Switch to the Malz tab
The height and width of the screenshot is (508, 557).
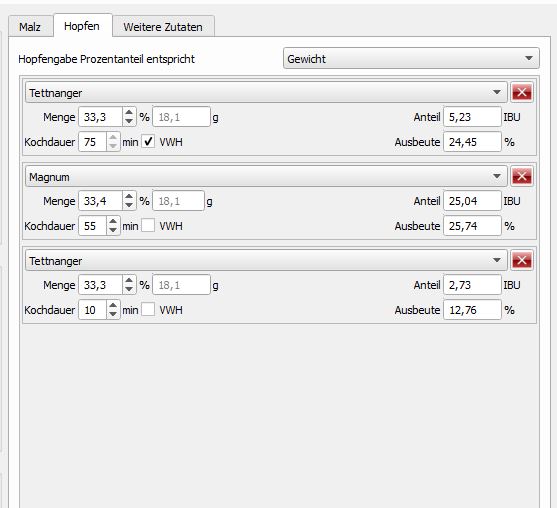[30, 27]
